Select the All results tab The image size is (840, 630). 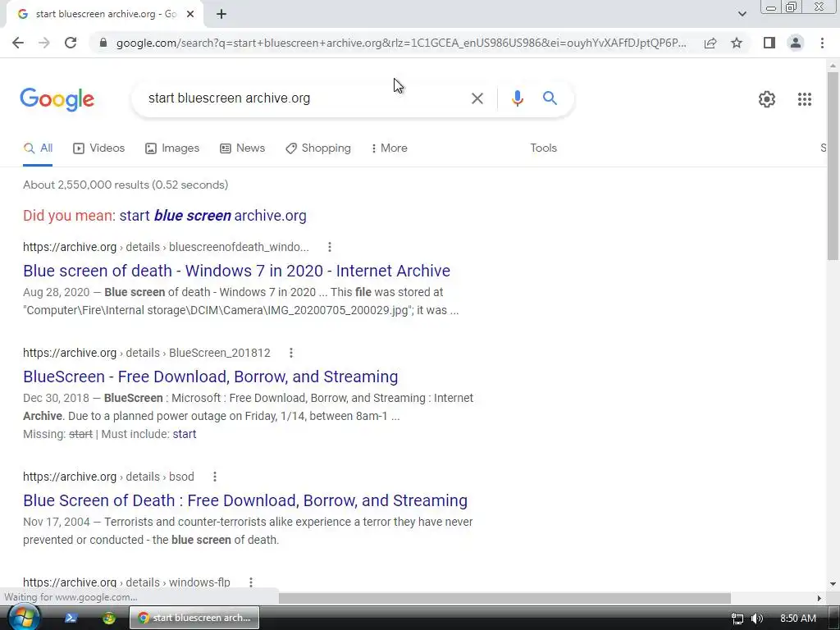[38, 148]
